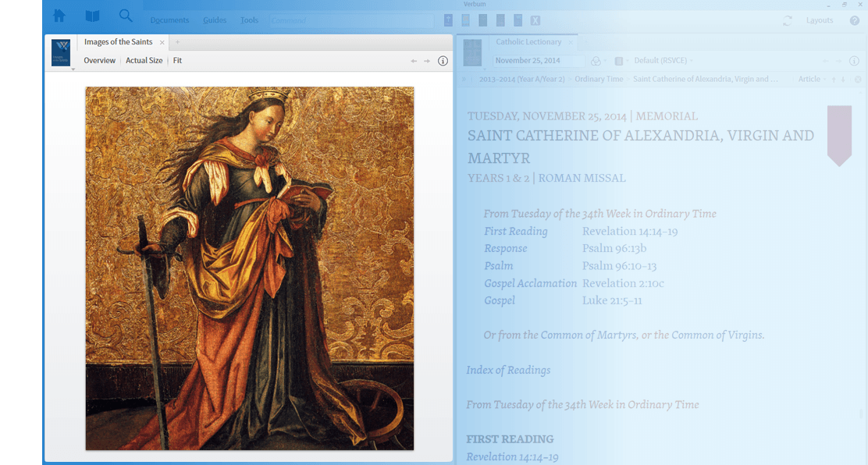This screenshot has width=868, height=465.
Task: Follow the Response link
Action: pyautogui.click(x=505, y=249)
